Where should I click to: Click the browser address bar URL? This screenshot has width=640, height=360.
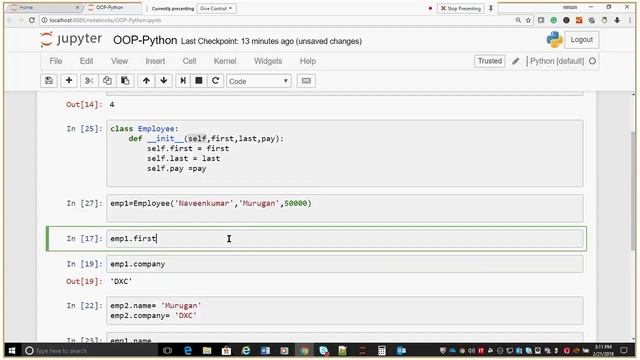105,20
